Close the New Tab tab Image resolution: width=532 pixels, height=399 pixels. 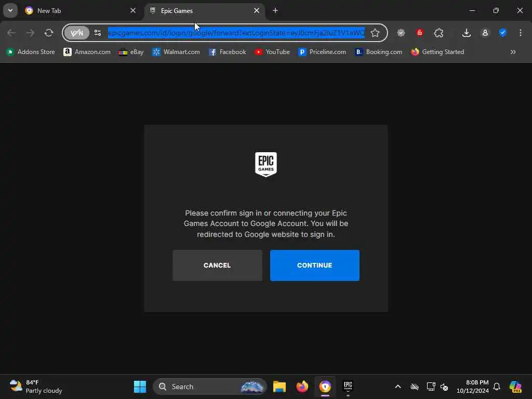pos(133,11)
